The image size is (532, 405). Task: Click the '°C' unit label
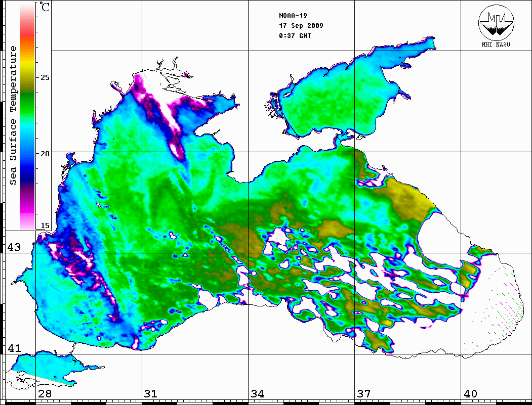click(x=45, y=7)
